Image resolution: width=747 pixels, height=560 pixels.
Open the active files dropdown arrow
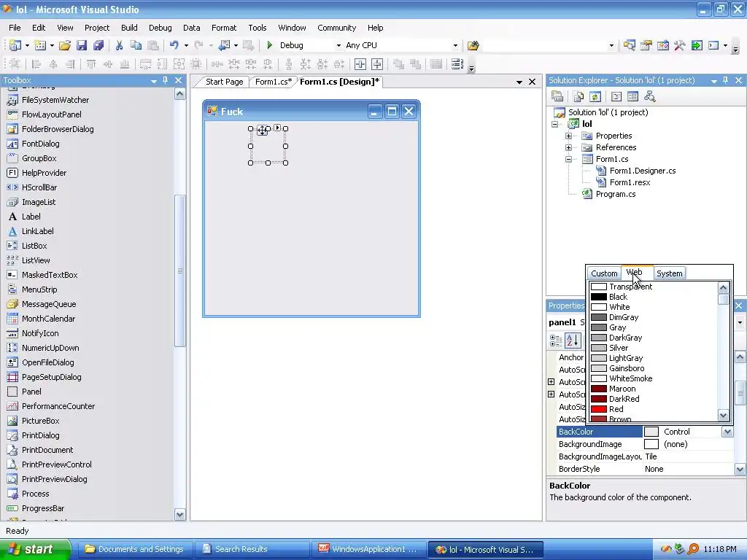point(519,82)
